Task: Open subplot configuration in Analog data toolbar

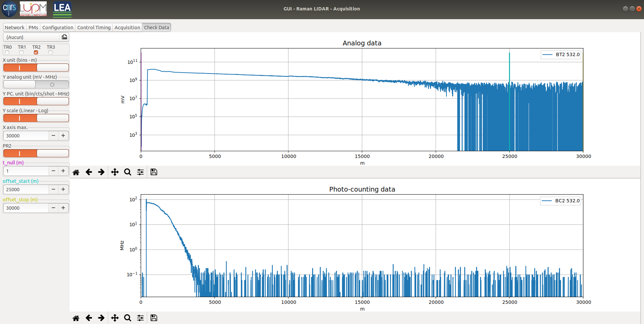Action: pos(140,172)
